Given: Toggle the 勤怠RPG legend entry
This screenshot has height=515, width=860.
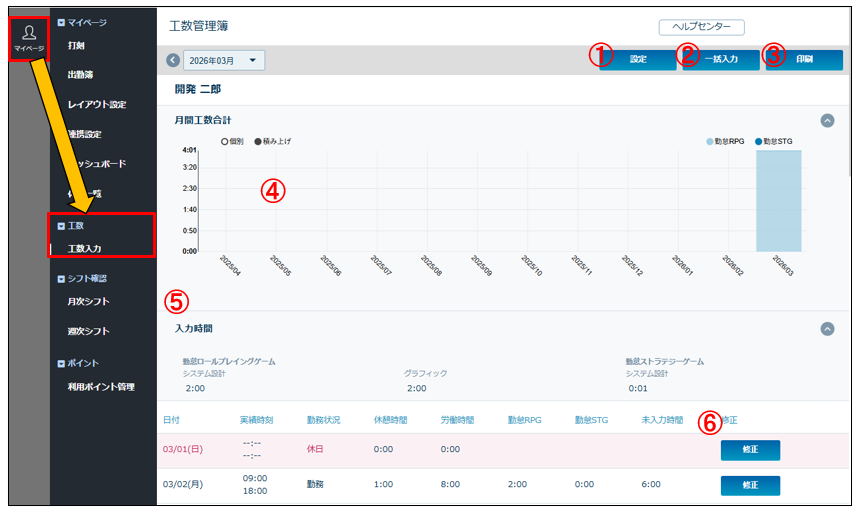Looking at the screenshot, I should [725, 142].
